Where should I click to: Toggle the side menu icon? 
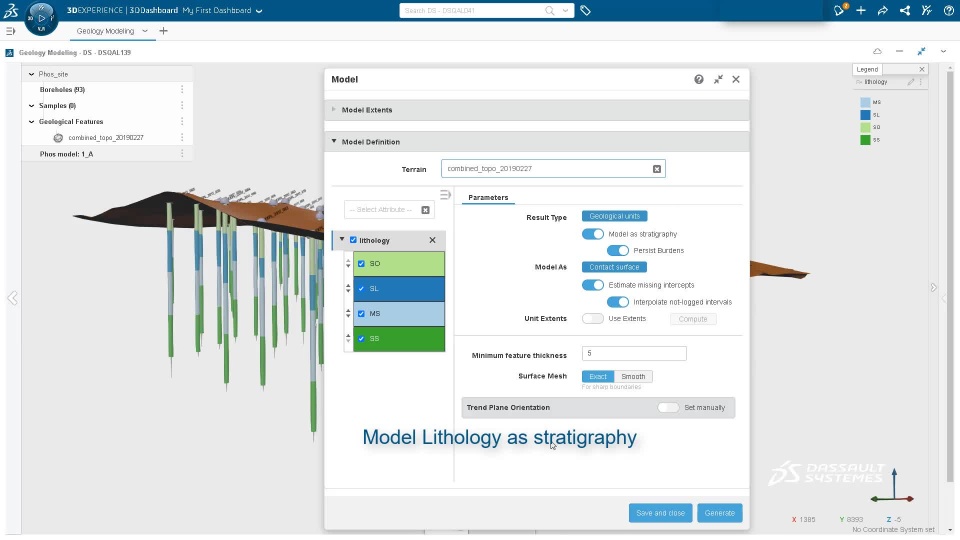10,31
